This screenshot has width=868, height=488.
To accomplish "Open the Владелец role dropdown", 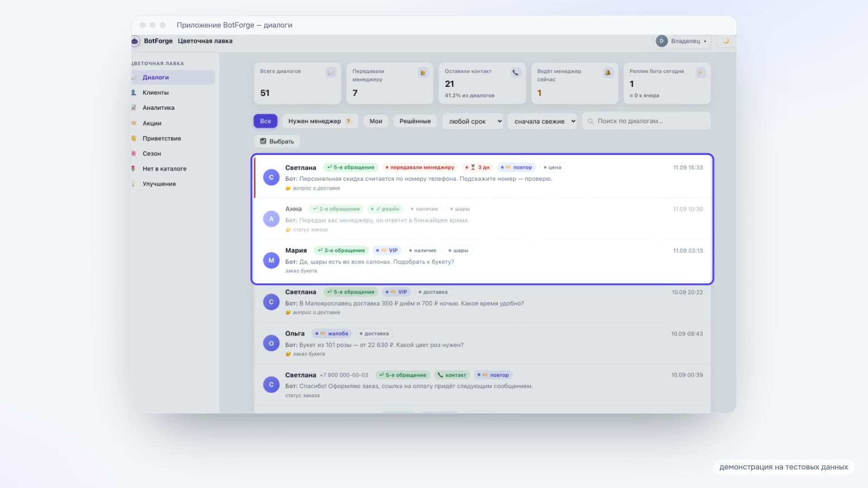I will click(683, 41).
